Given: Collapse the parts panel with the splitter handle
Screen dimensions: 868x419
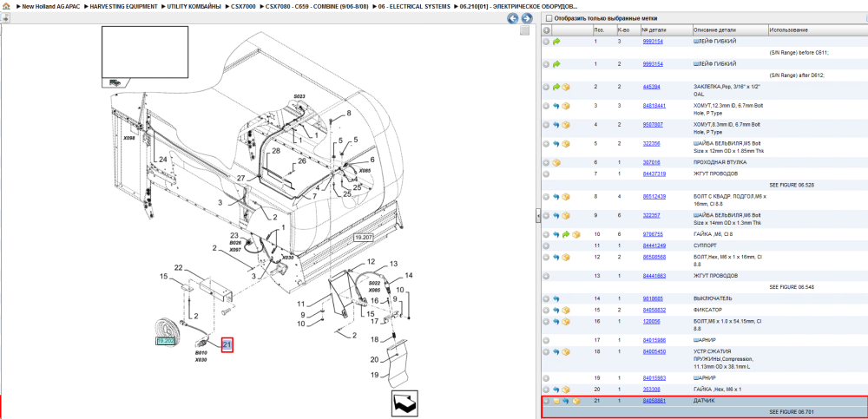Looking at the screenshot, I should click(x=538, y=216).
